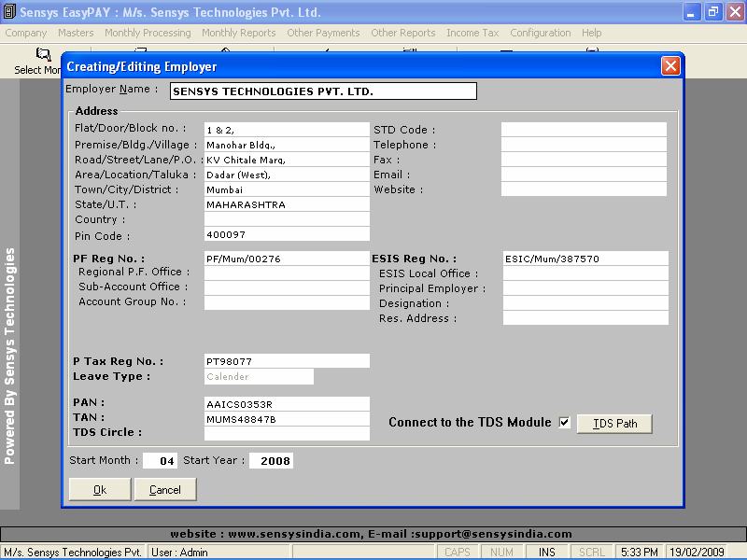
Task: Click the Account Group No. field
Action: tap(287, 302)
